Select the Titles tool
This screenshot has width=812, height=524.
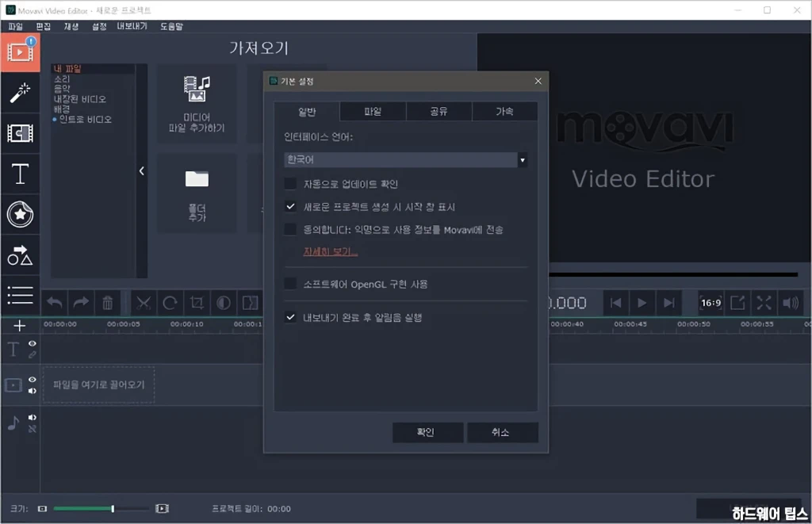(20, 173)
